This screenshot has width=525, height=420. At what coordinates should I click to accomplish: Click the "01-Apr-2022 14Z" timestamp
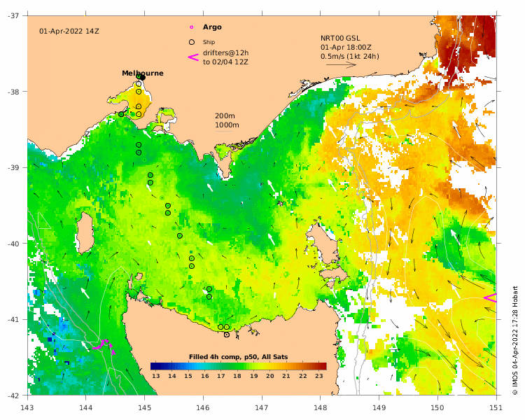click(x=69, y=31)
